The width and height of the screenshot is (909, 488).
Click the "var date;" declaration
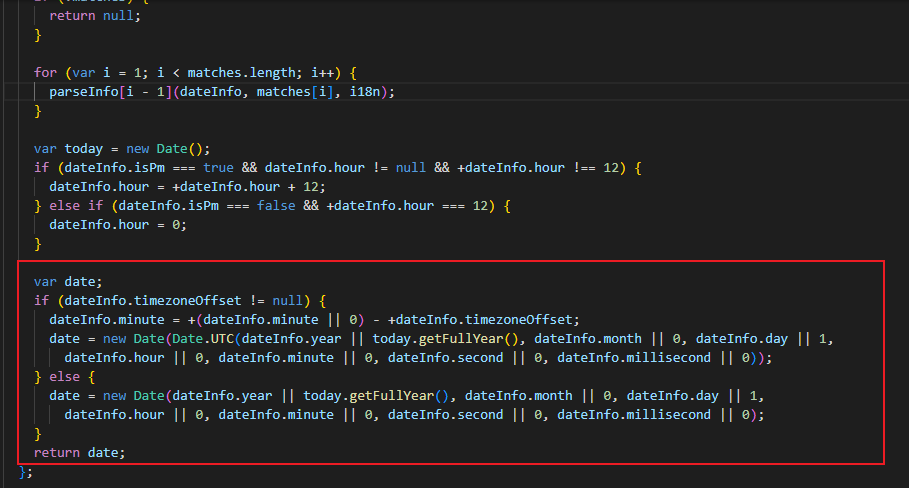point(68,282)
